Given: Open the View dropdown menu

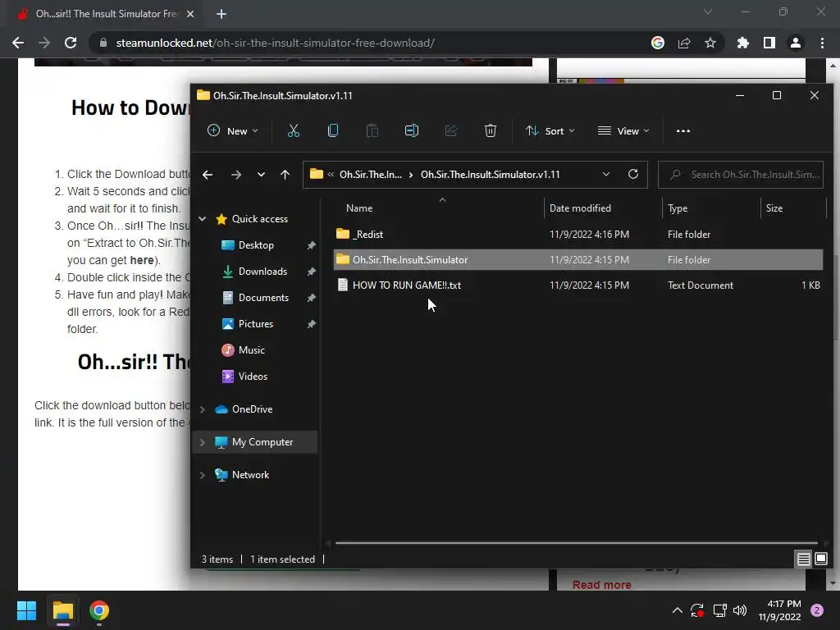Looking at the screenshot, I should (623, 130).
